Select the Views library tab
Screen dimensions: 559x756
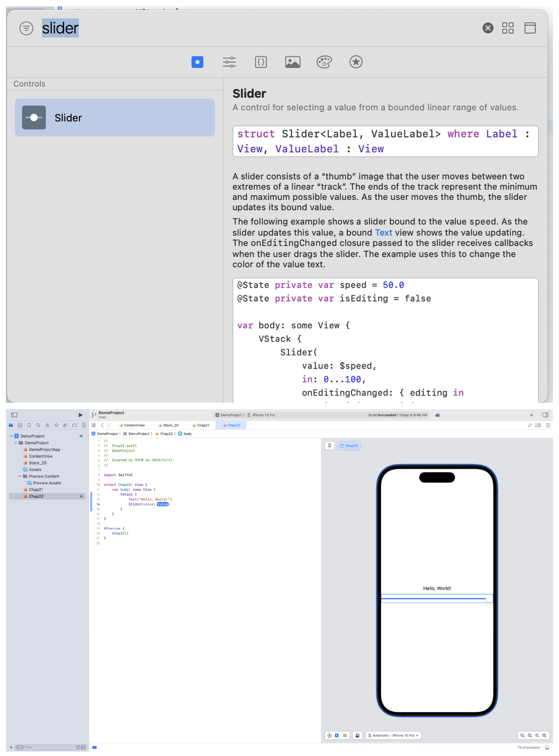(x=197, y=62)
